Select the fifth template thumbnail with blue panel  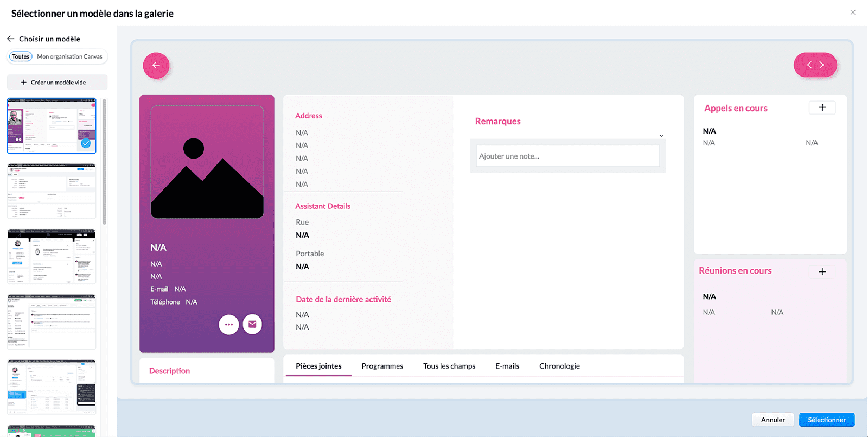[x=52, y=387]
